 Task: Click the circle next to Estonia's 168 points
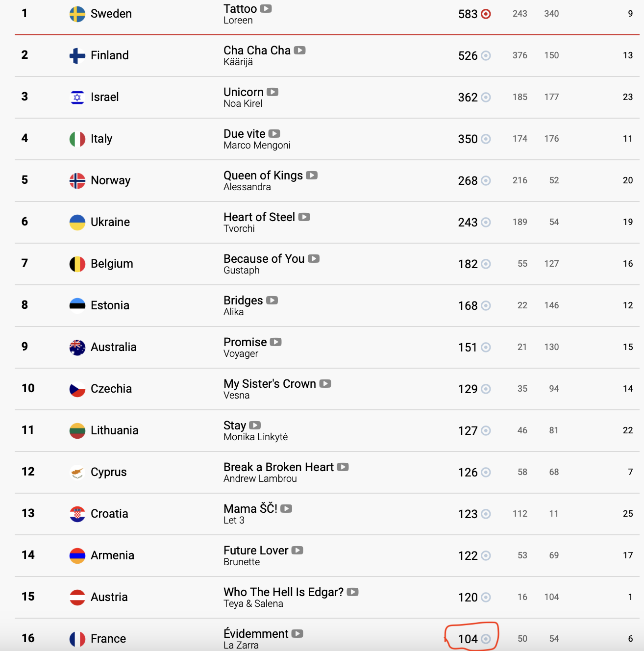pos(486,306)
